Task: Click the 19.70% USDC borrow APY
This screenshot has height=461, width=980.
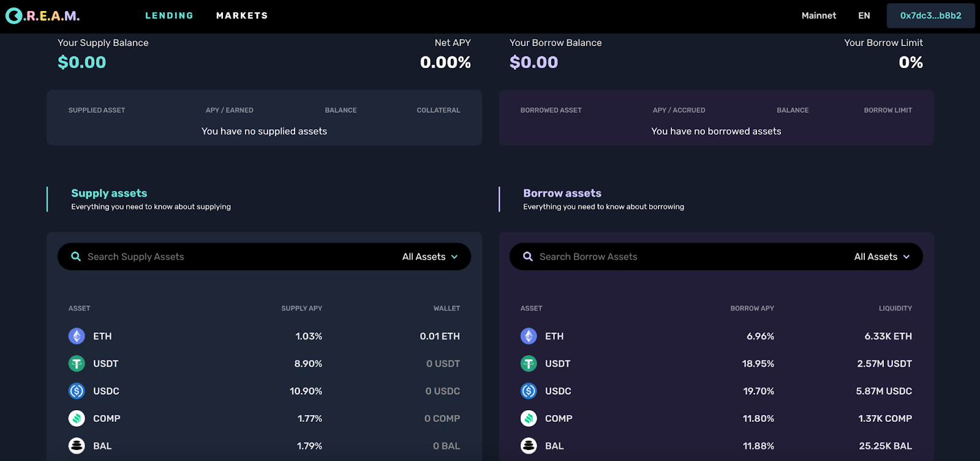Action: tap(759, 391)
